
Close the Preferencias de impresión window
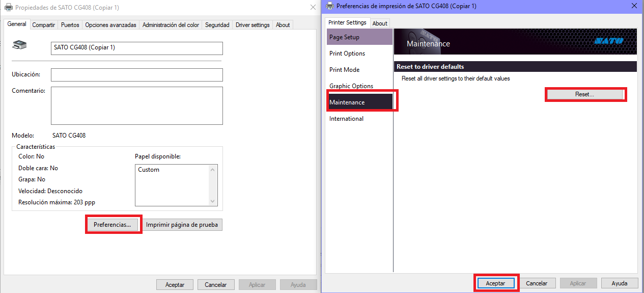point(634,6)
